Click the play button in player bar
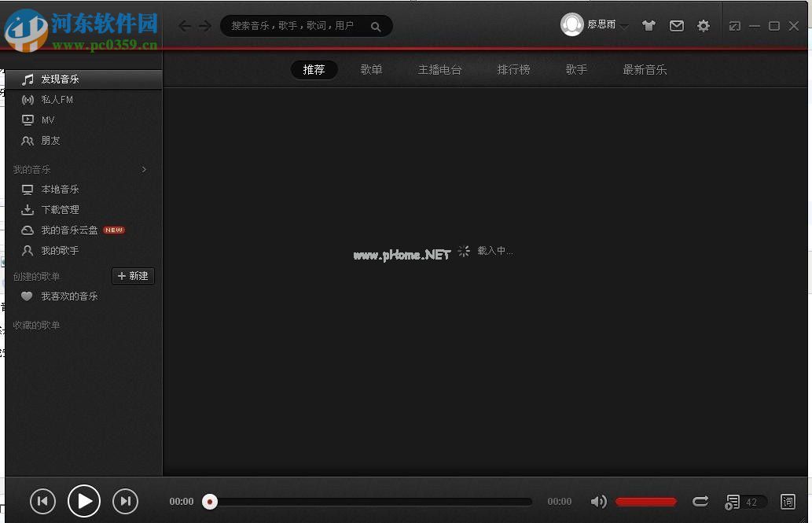This screenshot has width=812, height=523. pos(84,501)
